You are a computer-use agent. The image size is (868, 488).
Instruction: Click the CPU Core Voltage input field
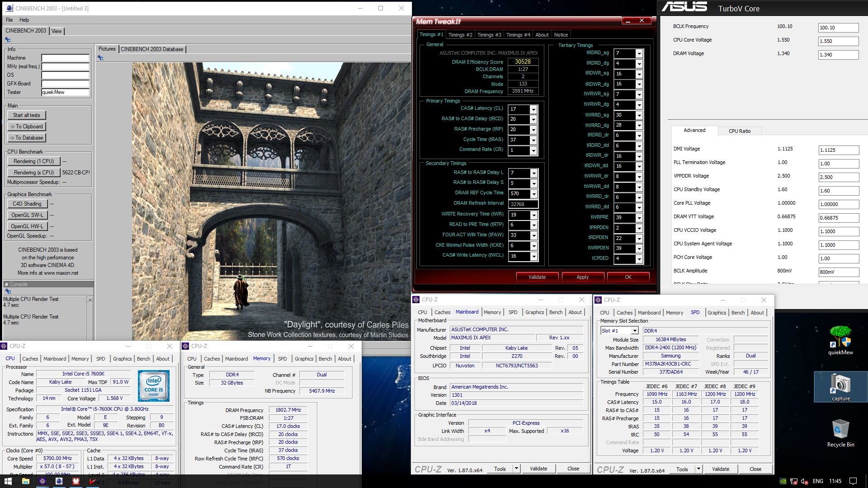click(x=838, y=41)
